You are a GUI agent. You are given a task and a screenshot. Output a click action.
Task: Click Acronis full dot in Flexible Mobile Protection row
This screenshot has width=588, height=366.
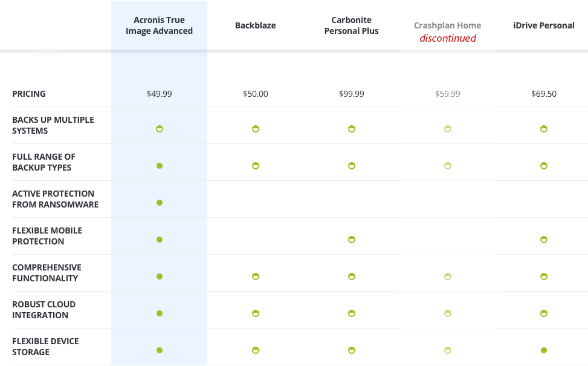tap(160, 240)
